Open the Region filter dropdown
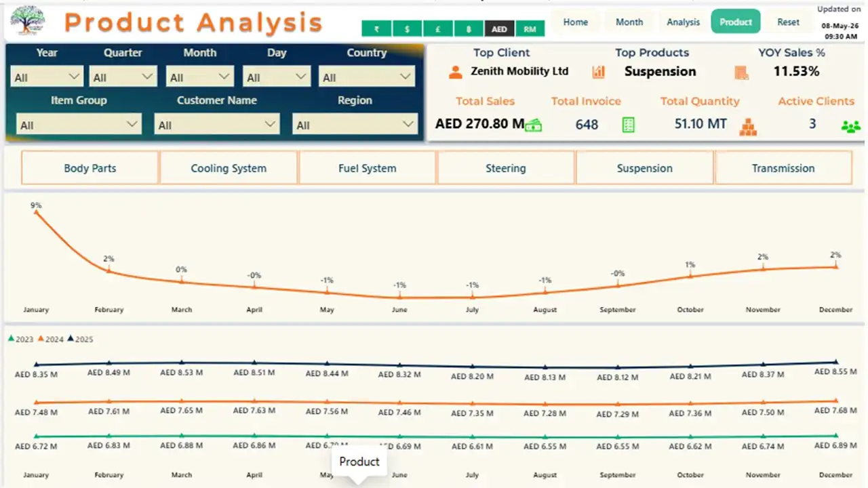This screenshot has height=488, width=868. point(355,125)
